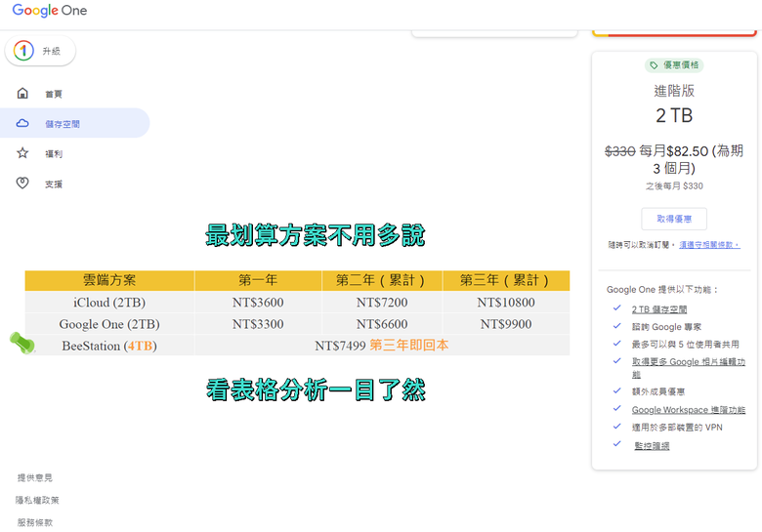Click the 2 TB plan size text
This screenshot has height=532, width=762.
point(674,116)
